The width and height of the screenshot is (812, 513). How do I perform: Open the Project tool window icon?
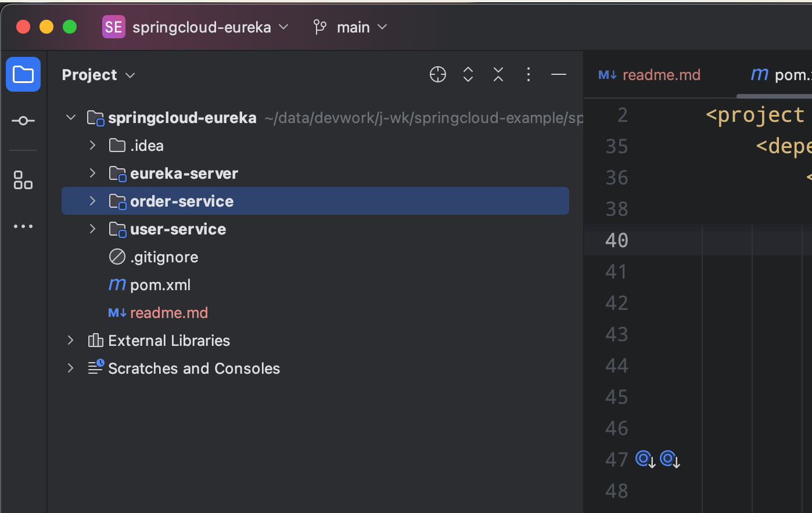[x=23, y=74]
